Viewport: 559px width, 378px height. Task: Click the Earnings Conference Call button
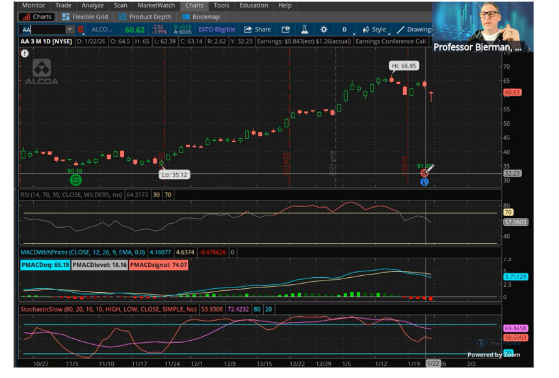[x=391, y=42]
